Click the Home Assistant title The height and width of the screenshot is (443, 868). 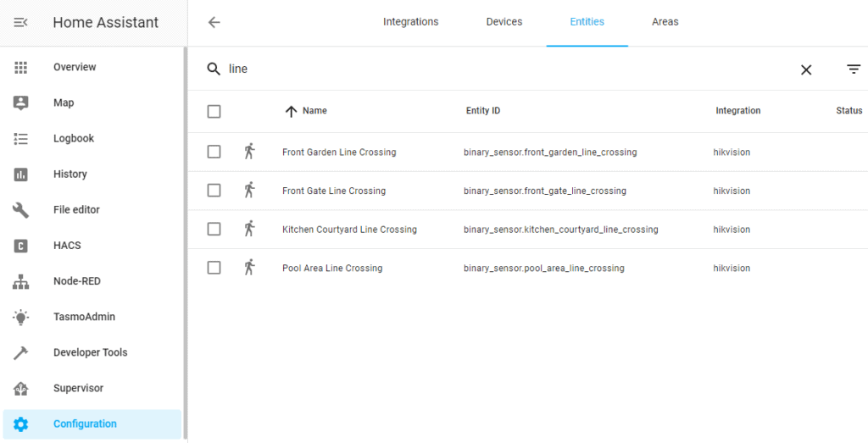[106, 23]
